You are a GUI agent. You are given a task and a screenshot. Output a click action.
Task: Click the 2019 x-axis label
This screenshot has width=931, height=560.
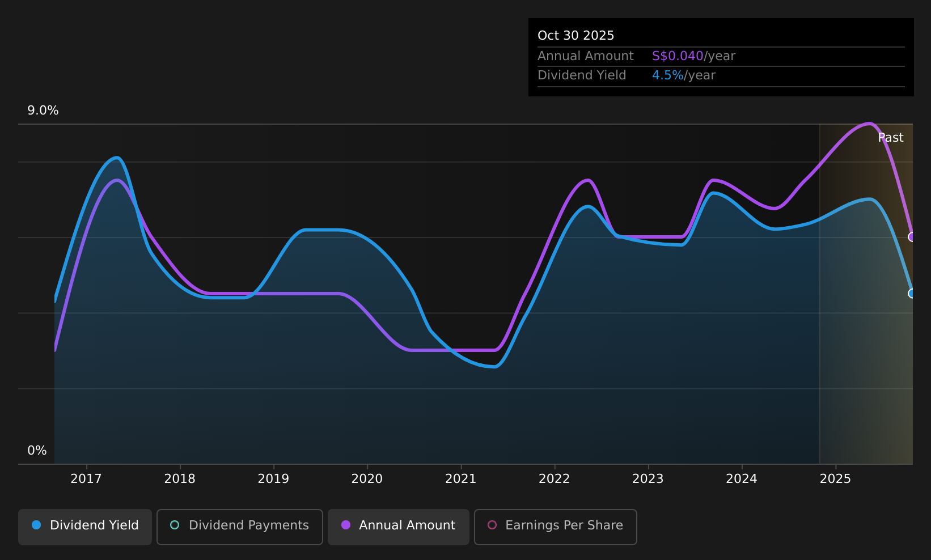pyautogui.click(x=273, y=479)
